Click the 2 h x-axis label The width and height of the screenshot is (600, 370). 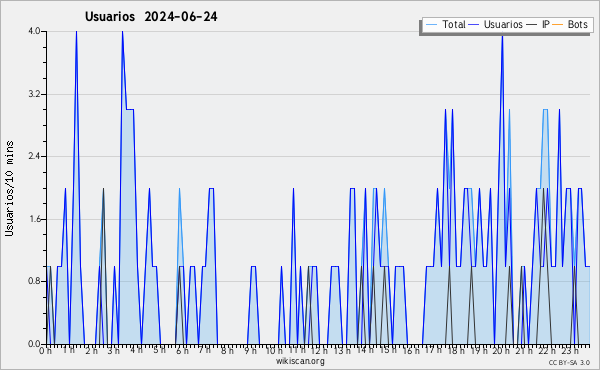91,351
